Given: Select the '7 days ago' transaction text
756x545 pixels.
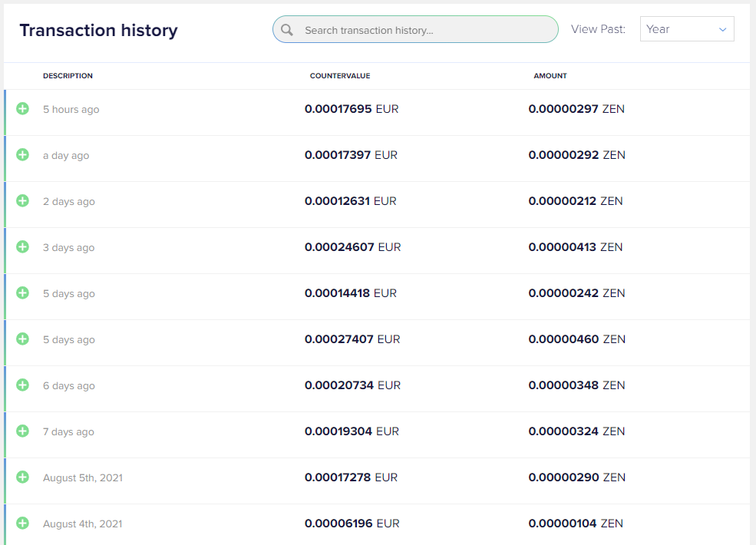Looking at the screenshot, I should tap(68, 432).
